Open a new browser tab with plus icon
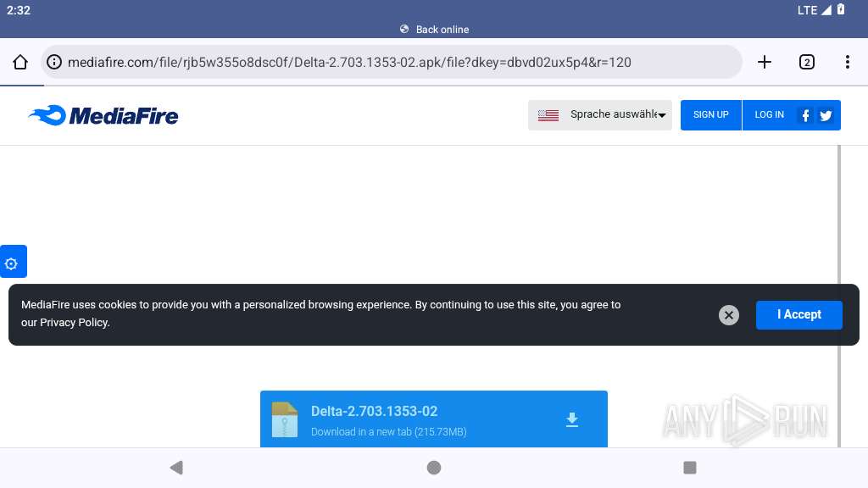 765,62
